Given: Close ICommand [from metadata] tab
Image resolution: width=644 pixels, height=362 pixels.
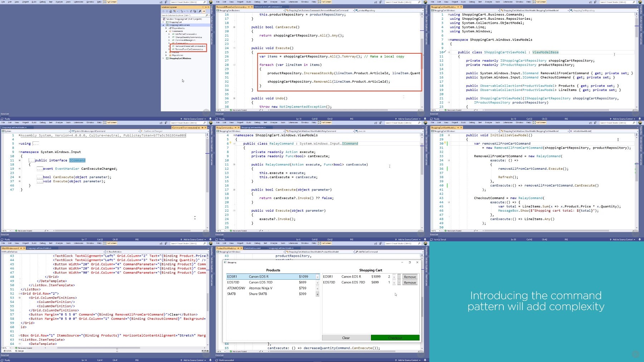Looking at the screenshot, I should pyautogui.click(x=205, y=127).
